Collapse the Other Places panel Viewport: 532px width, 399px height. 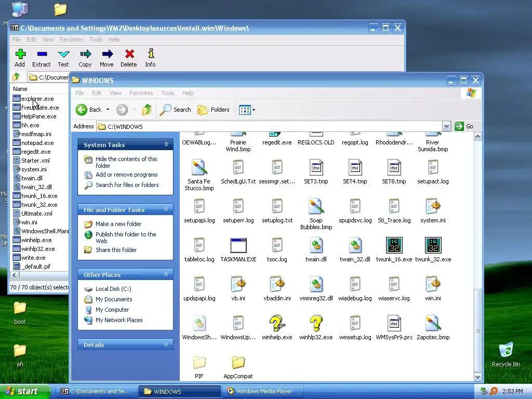166,274
